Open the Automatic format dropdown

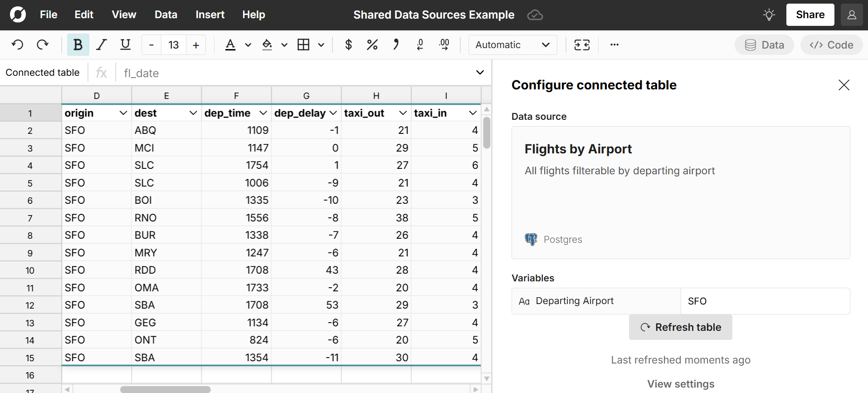coord(512,44)
